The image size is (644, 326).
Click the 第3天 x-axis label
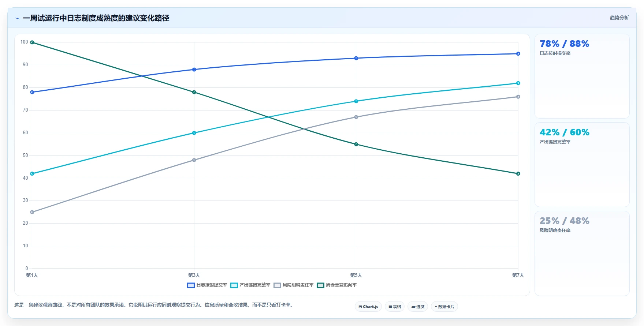(194, 275)
